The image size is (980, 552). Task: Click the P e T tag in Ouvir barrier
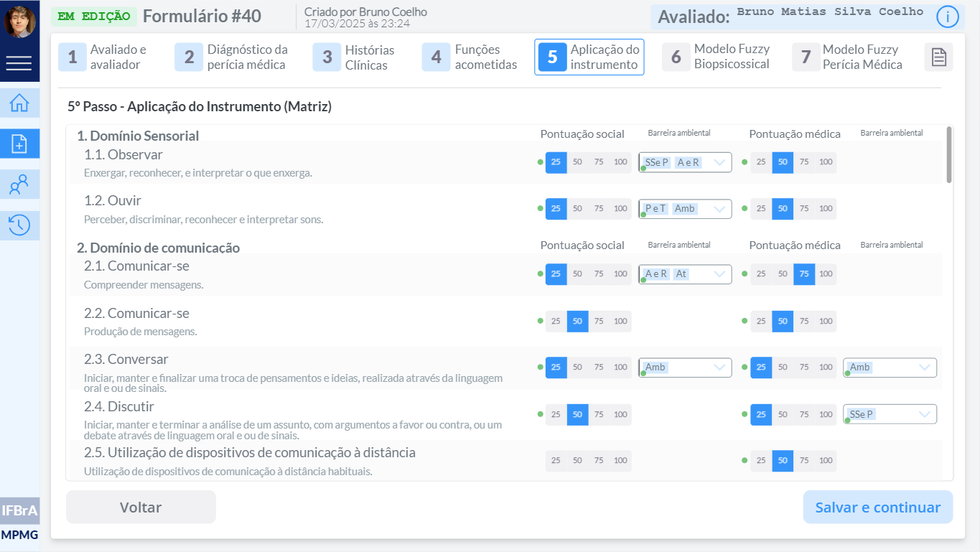(655, 209)
